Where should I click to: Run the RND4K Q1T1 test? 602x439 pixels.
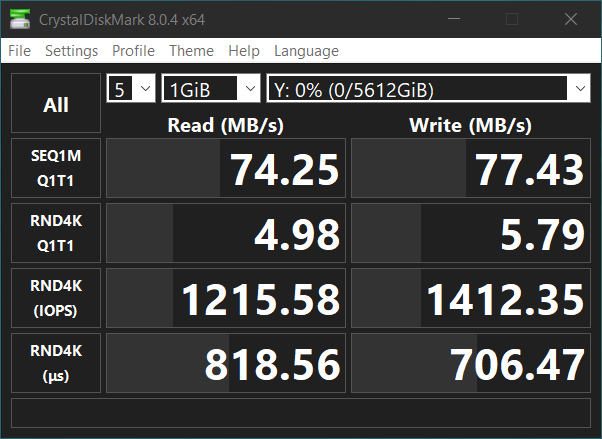[56, 233]
